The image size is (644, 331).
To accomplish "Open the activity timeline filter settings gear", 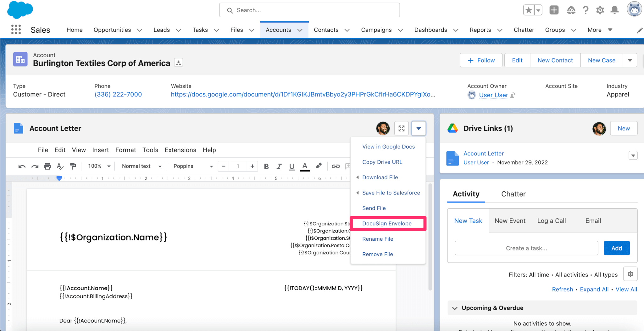I will (630, 274).
